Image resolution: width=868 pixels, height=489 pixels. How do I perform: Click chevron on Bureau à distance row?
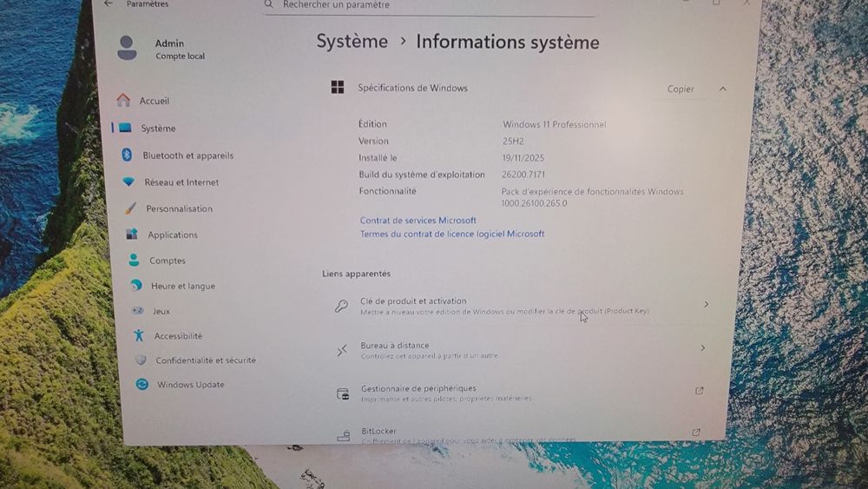point(703,347)
